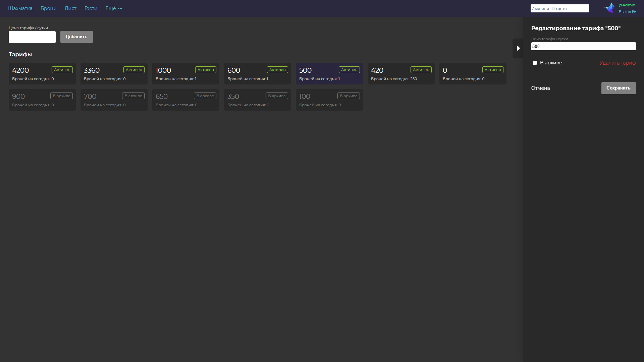Click the Тарифы heading
This screenshot has height=362, width=644.
coord(20,54)
